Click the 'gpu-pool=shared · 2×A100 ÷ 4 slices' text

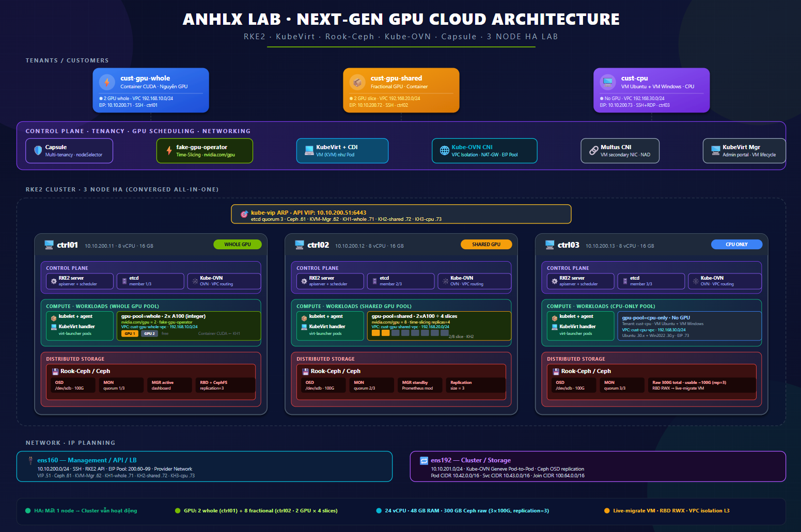click(414, 316)
